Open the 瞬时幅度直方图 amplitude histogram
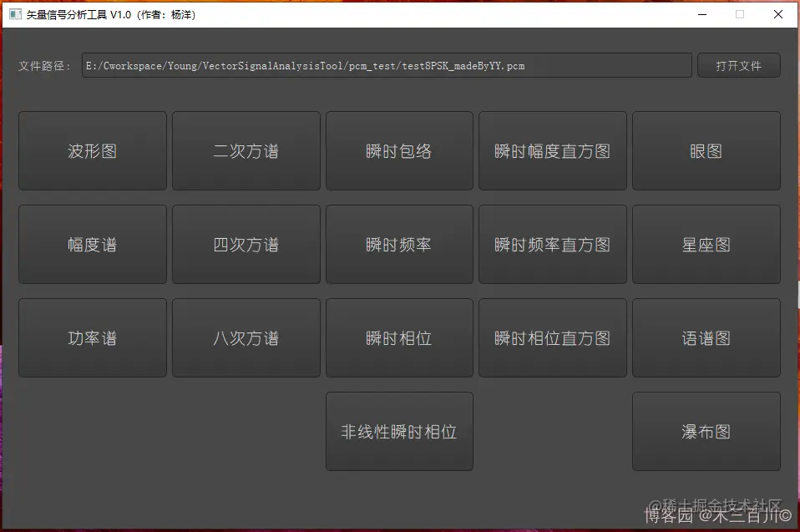Screen dimensions: 800x532 pyautogui.click(x=553, y=150)
